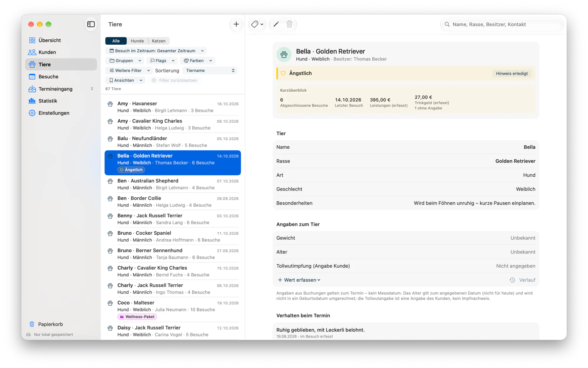Toggle the sidebar visibility icon
Screen dimensions: 588x368
point(91,24)
